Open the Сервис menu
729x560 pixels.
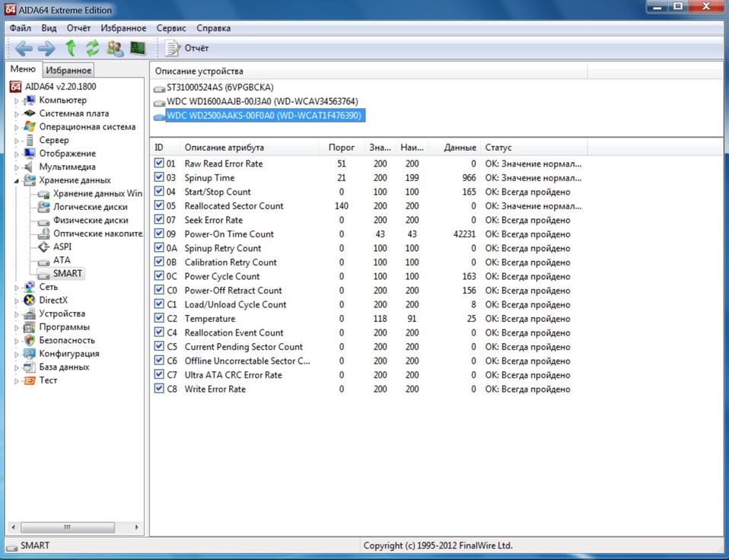pyautogui.click(x=171, y=28)
